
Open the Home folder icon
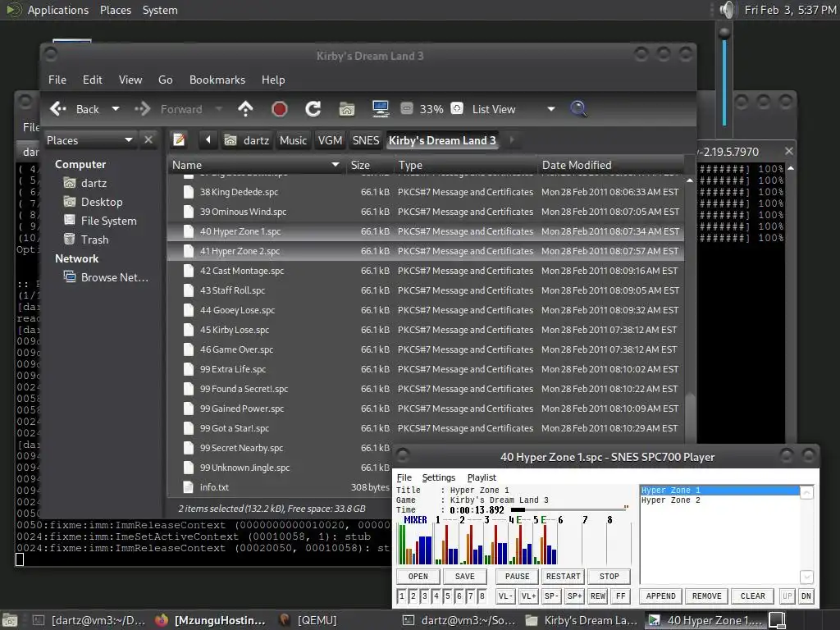pos(347,109)
